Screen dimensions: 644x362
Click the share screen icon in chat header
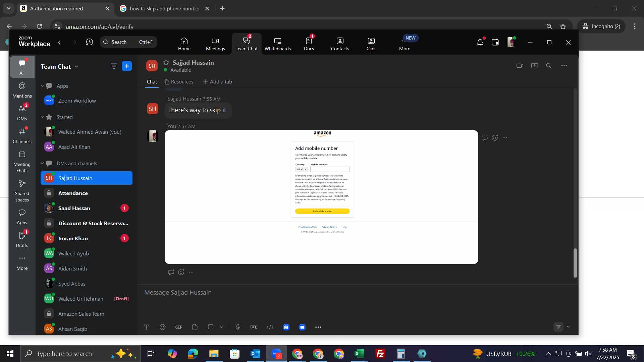click(535, 66)
